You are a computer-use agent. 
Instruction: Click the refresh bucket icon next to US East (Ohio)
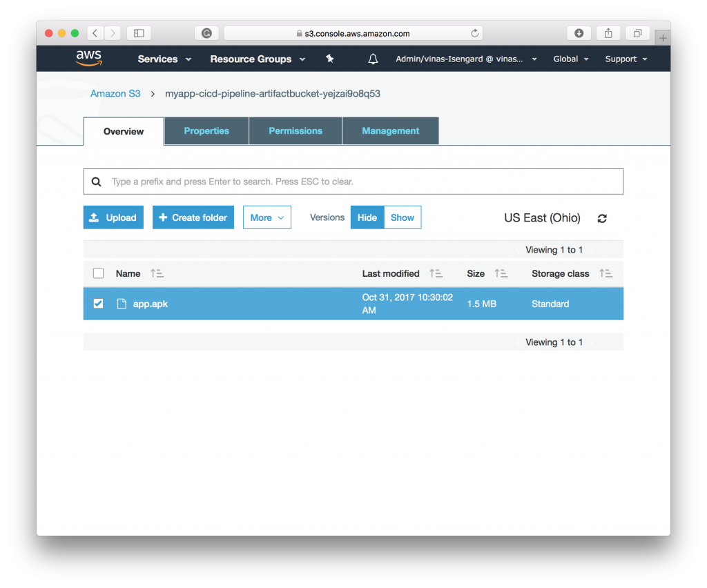click(602, 219)
